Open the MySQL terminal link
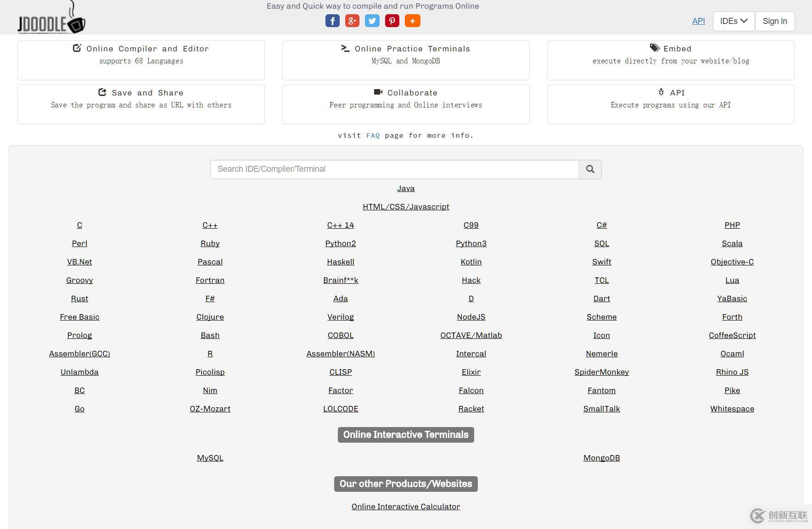 [x=210, y=458]
